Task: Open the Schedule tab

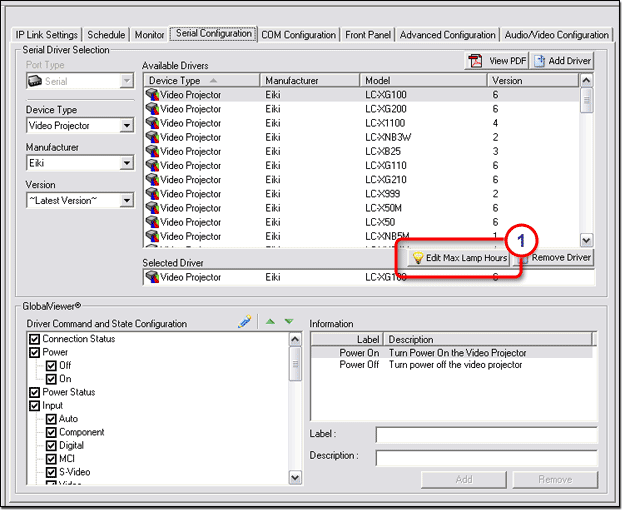Action: pos(106,35)
